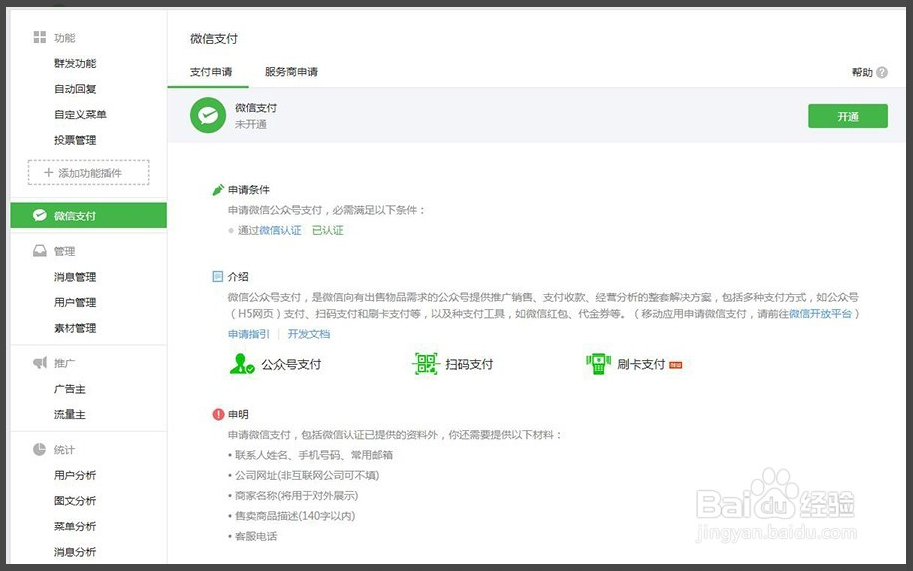Viewport: 913px width, 571px height.
Task: Select the 支付申请 tab
Action: 211,72
